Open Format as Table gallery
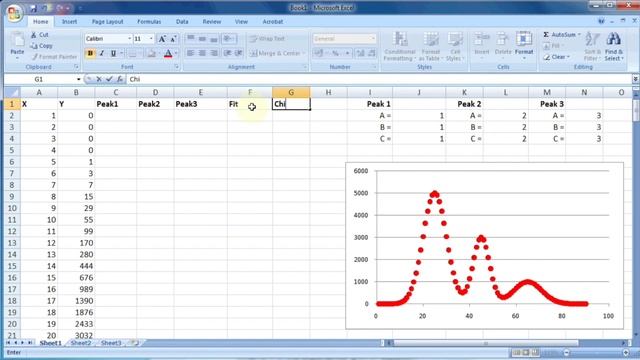This screenshot has height=360, width=640. [431, 47]
